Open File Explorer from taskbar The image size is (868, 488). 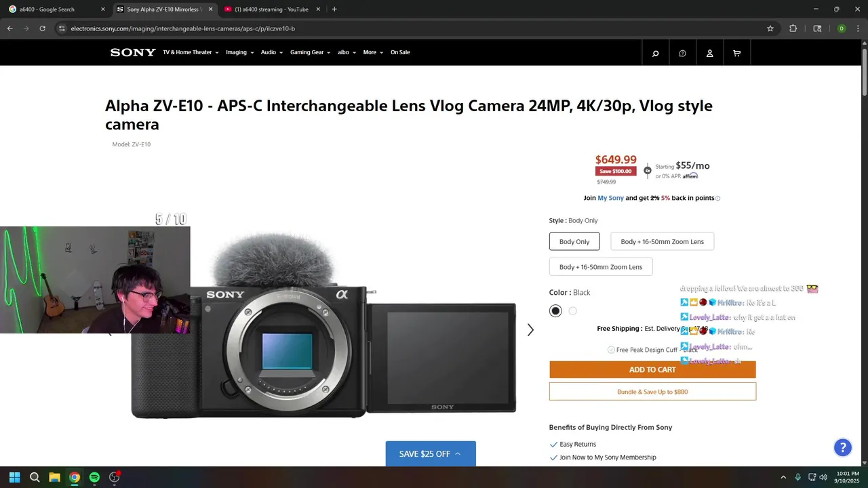[x=54, y=477]
